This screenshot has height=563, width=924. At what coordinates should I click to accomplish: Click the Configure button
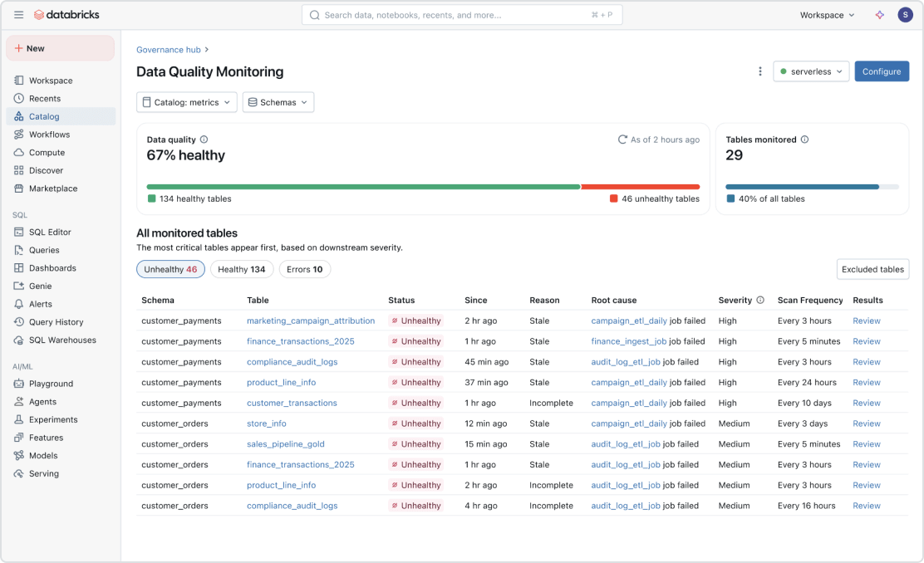[882, 71]
